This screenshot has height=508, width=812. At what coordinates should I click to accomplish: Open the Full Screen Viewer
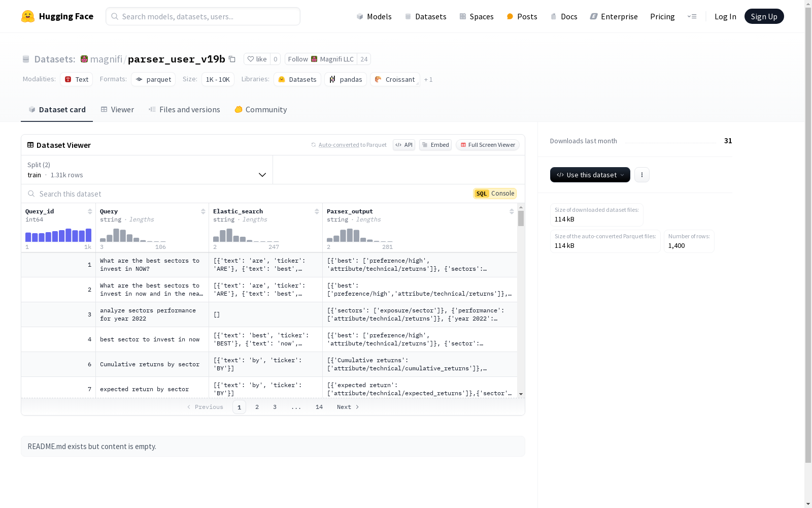click(x=488, y=145)
